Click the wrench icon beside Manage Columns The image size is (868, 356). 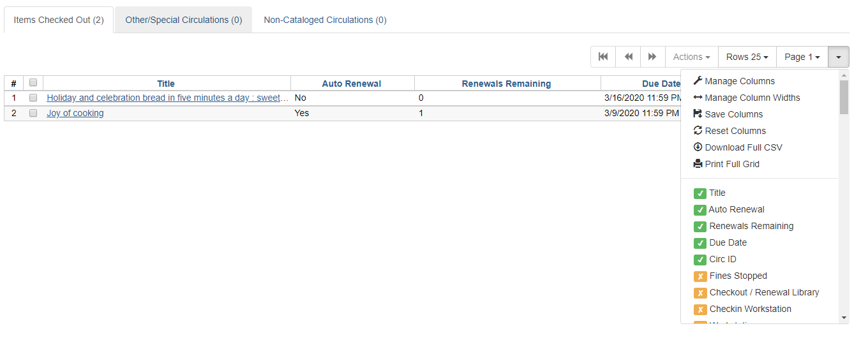[x=698, y=81]
